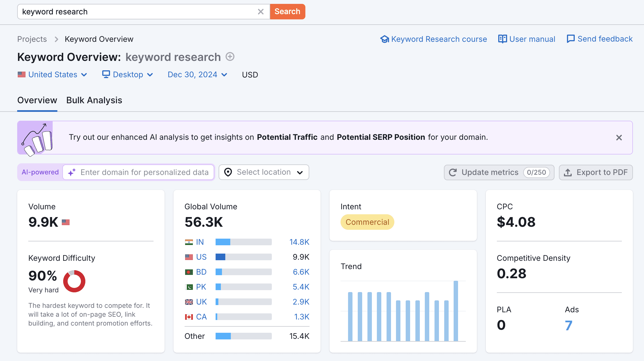This screenshot has width=644, height=361.
Task: Click the plus icon beside the keyword title
Action: coord(230,56)
